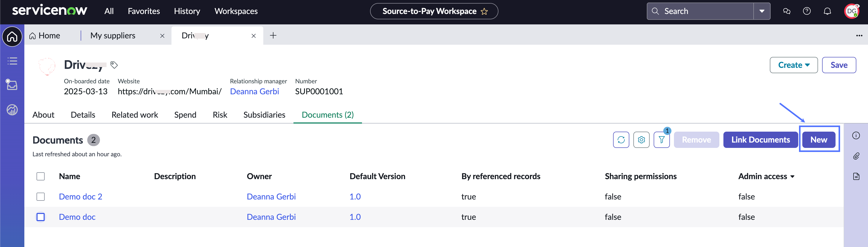Sort by Sharing permissions column header
The width and height of the screenshot is (868, 247).
click(x=640, y=176)
